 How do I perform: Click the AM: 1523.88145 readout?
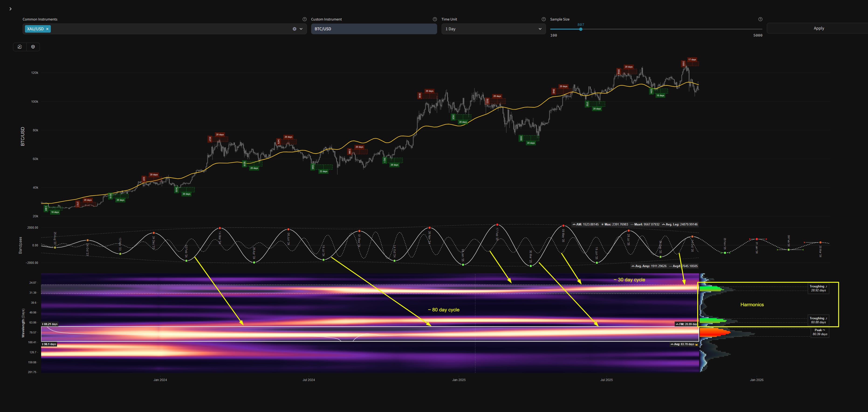(586, 224)
